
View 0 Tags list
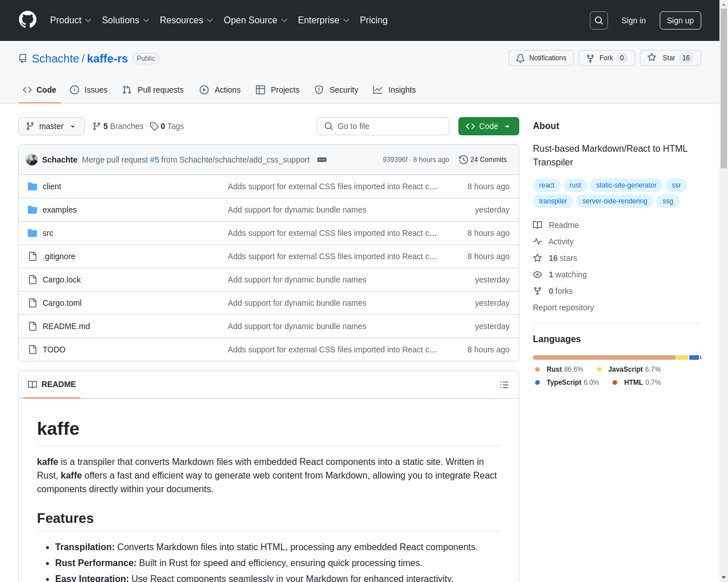pyautogui.click(x=167, y=126)
